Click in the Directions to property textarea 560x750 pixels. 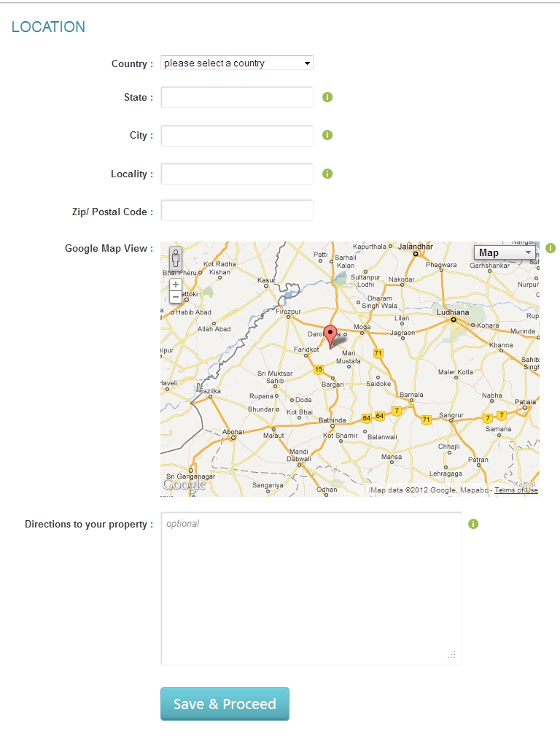tap(311, 588)
